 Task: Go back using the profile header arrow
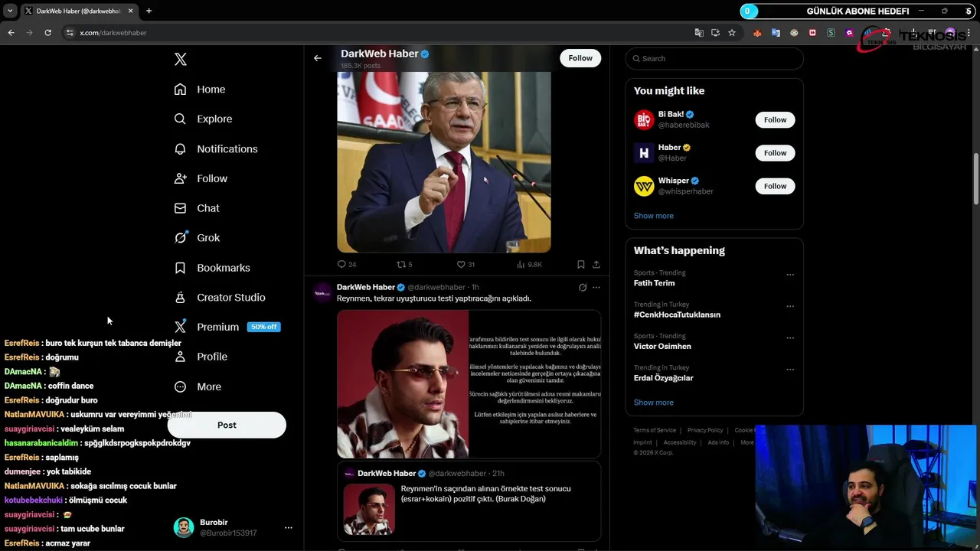tap(318, 58)
